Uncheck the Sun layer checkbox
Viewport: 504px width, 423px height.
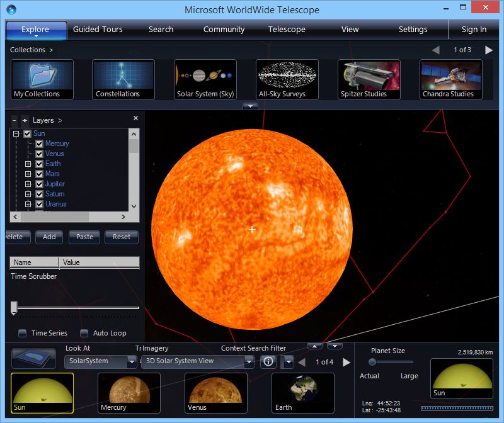point(27,133)
